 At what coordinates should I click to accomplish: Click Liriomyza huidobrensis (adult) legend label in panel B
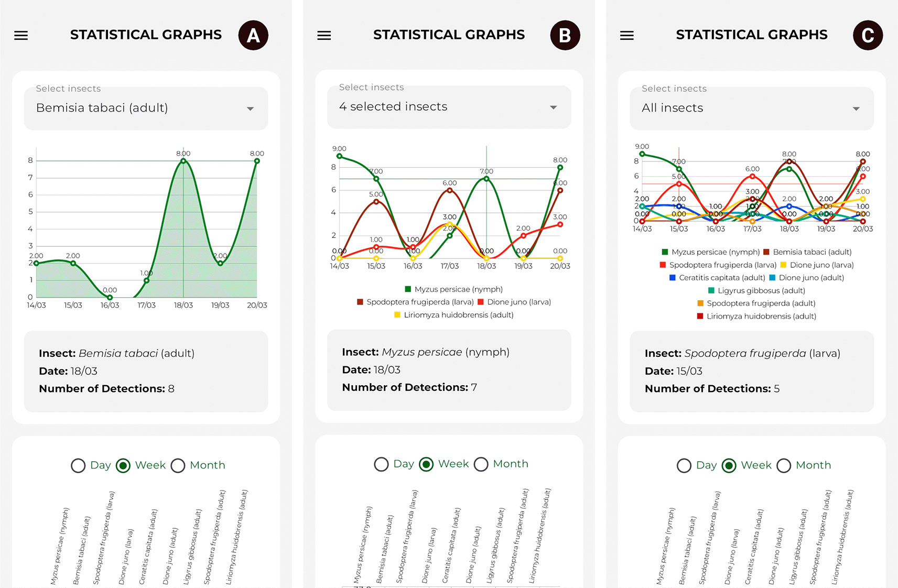click(459, 315)
